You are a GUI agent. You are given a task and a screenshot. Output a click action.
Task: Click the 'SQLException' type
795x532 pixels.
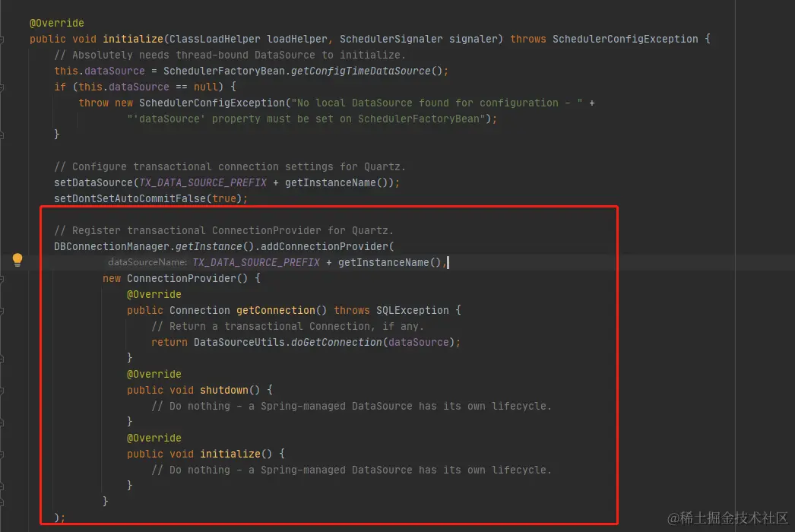pyautogui.click(x=412, y=310)
